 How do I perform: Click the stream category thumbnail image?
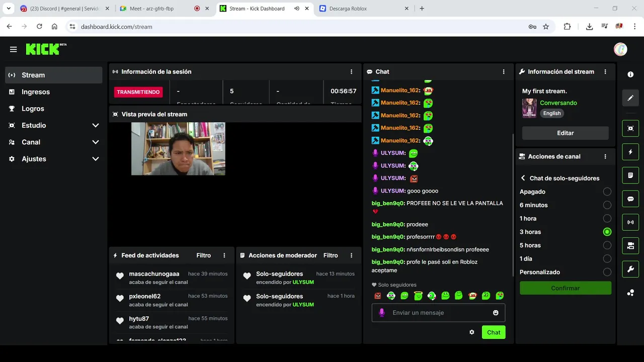click(529, 108)
